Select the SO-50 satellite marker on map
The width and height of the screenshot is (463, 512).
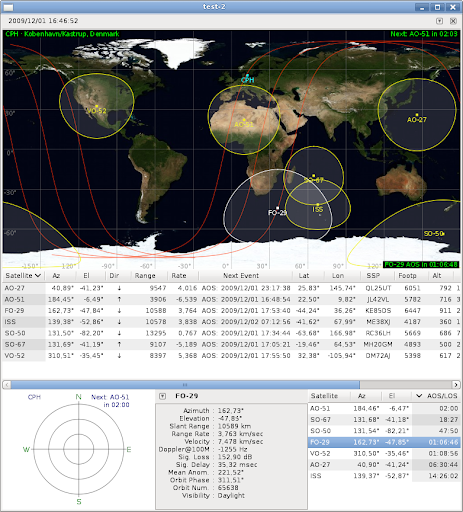[444, 234]
